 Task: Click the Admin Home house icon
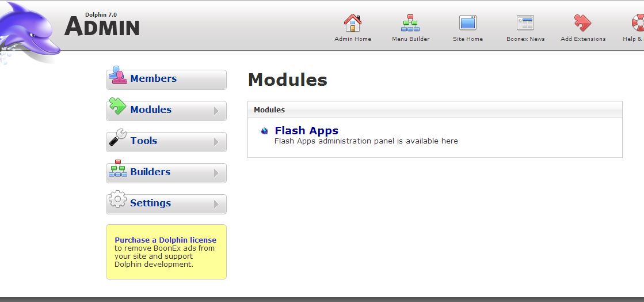click(x=352, y=23)
